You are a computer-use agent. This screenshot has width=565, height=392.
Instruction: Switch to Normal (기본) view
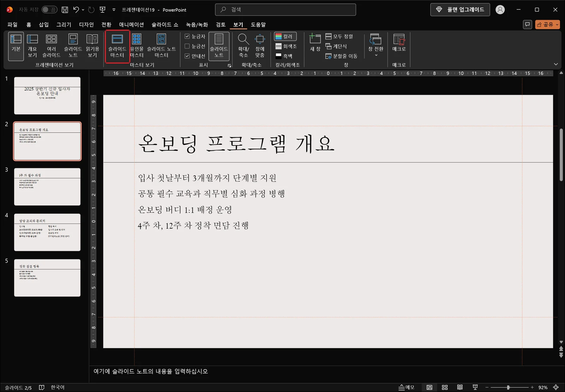tap(16, 46)
